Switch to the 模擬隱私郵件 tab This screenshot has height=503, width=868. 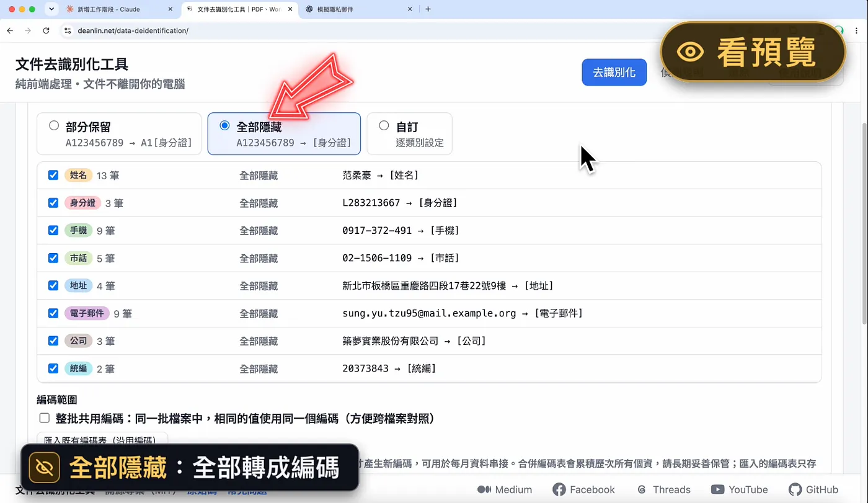(360, 9)
